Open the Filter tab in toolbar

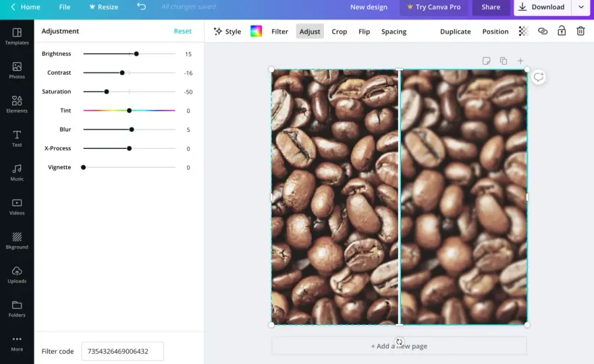pyautogui.click(x=279, y=32)
